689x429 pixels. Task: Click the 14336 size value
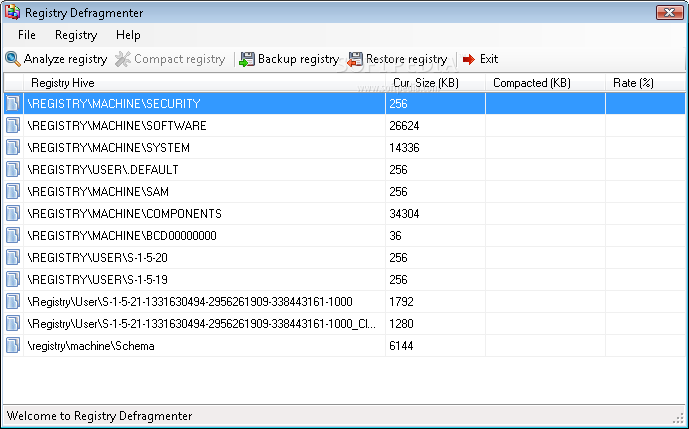coord(404,148)
